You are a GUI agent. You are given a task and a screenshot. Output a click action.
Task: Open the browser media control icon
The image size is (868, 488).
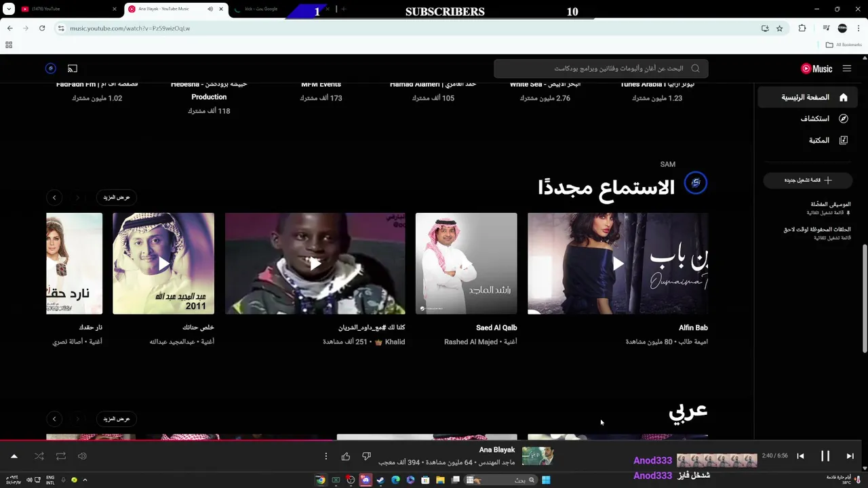point(826,28)
